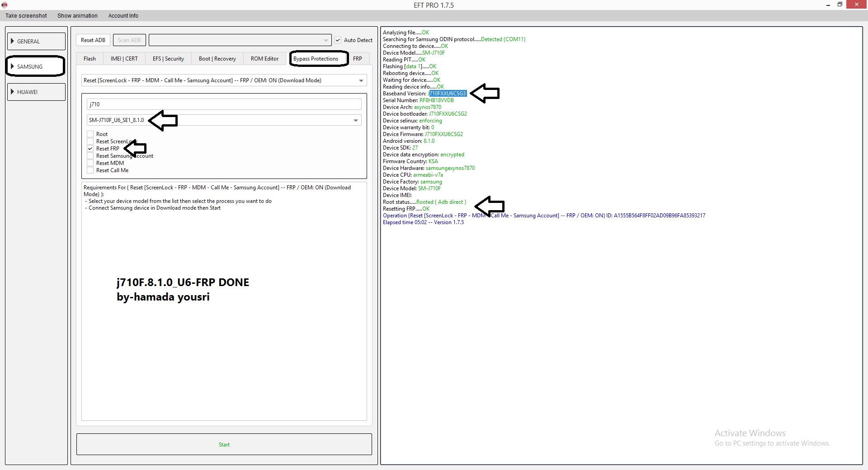Restore down the EFT PRO window
This screenshot has height=470, width=868.
(x=840, y=5)
